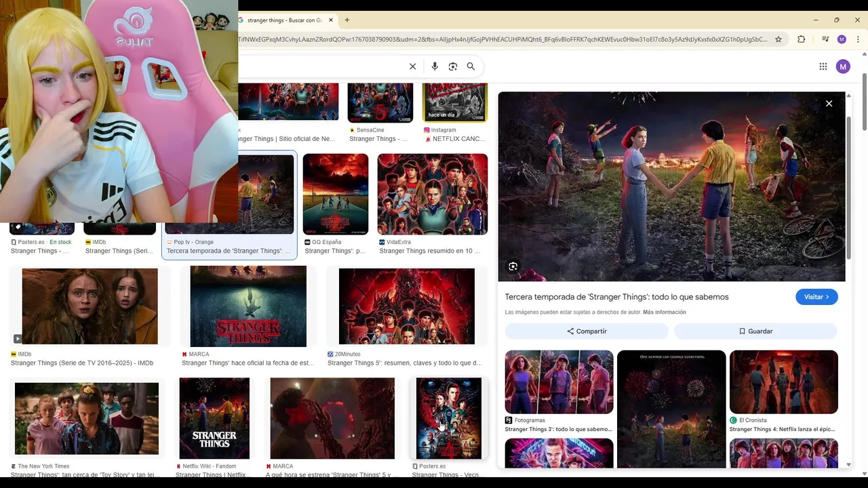Click the preview panel scrollbar
Viewport: 868px width, 488px height.
(x=849, y=186)
